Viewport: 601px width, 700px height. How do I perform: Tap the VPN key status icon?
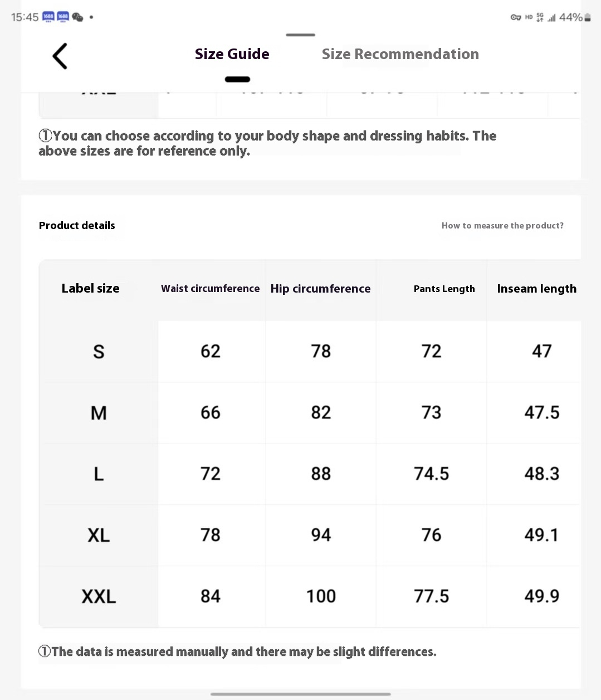pos(516,17)
